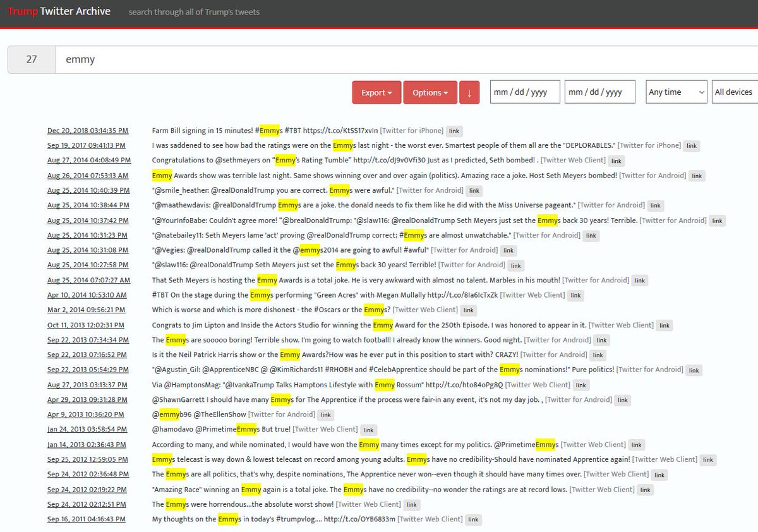This screenshot has height=532, width=758.
Task: Open date link Apr 10, 2014 10:53:10 AM
Action: click(x=87, y=295)
